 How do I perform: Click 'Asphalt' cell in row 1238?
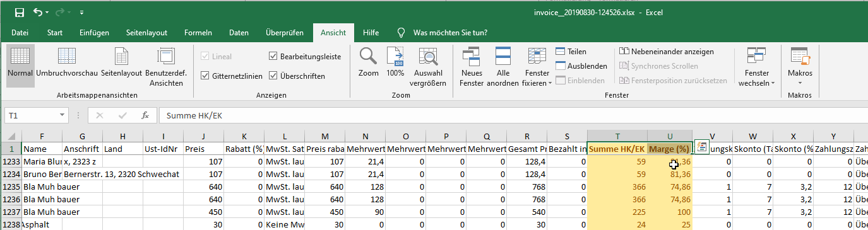[x=42, y=224]
